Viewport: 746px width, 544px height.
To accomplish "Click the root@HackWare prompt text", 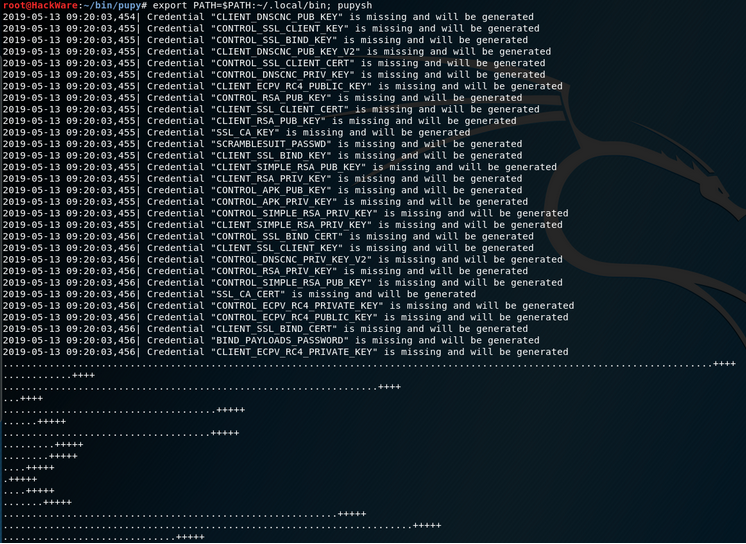I will tap(39, 5).
